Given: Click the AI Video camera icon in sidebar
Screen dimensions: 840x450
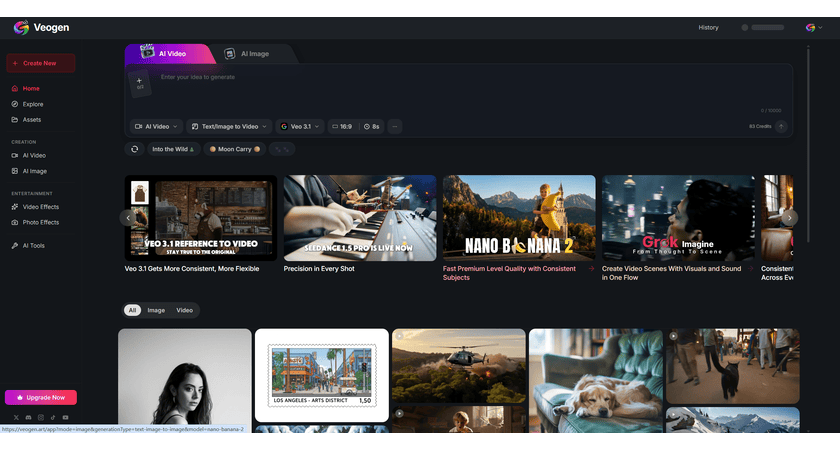Looking at the screenshot, I should tap(15, 155).
